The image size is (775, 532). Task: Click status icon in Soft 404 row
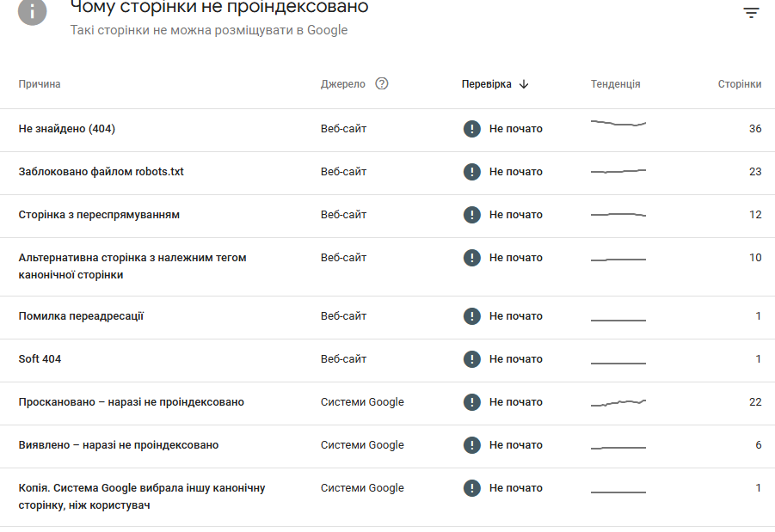[x=471, y=359]
